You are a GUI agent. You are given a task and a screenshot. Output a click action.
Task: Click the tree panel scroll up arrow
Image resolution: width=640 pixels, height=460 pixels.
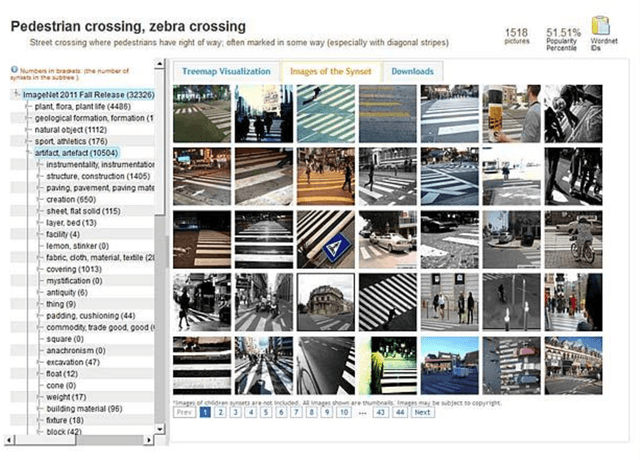(x=160, y=63)
